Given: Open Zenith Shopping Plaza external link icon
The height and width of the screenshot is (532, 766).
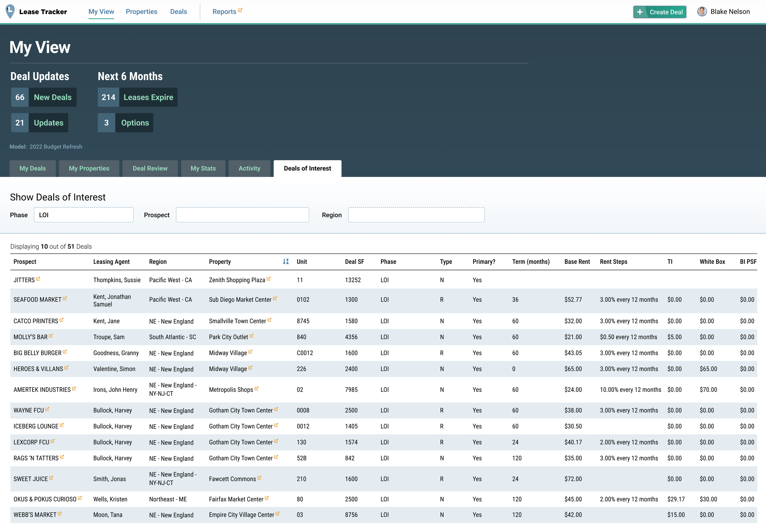Looking at the screenshot, I should point(269,279).
